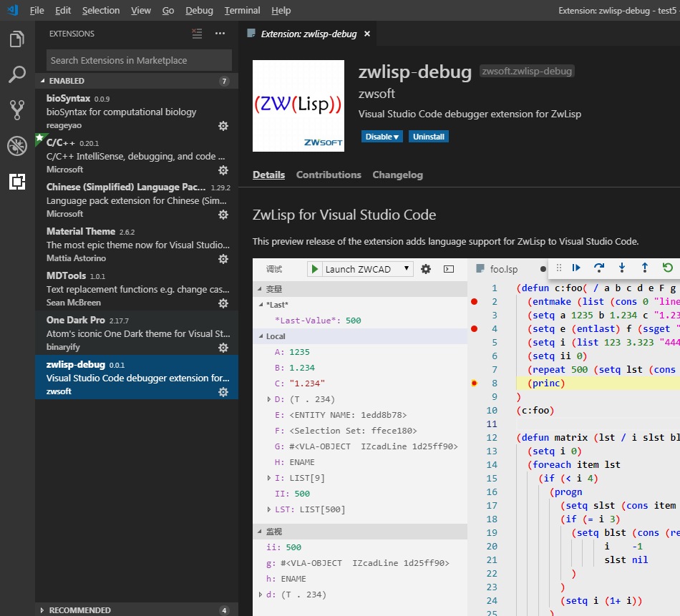Click the Search Extensions in Marketplace field
This screenshot has height=616, width=680.
[139, 60]
